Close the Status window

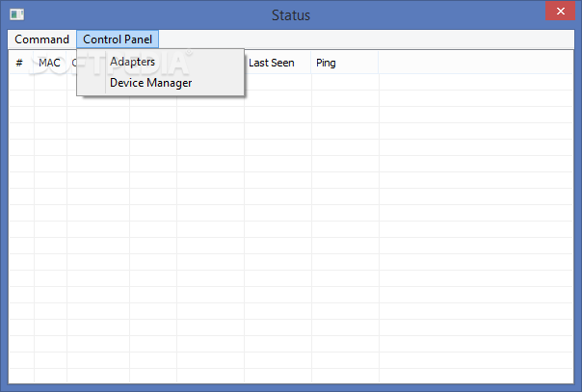(560, 12)
